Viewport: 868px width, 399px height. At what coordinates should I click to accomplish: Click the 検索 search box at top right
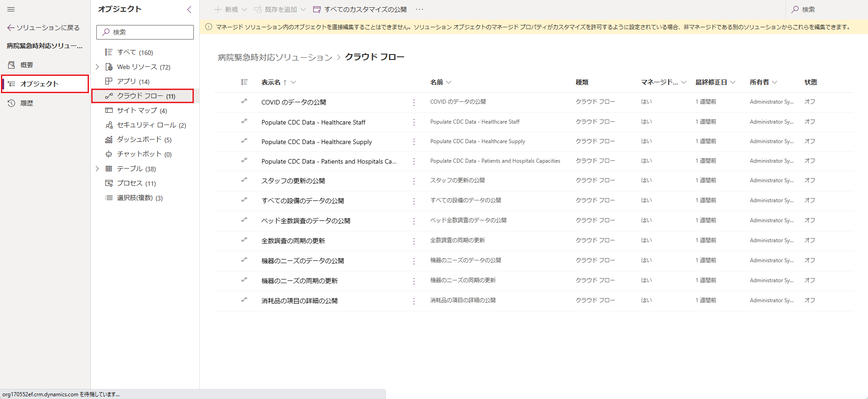pyautogui.click(x=827, y=9)
